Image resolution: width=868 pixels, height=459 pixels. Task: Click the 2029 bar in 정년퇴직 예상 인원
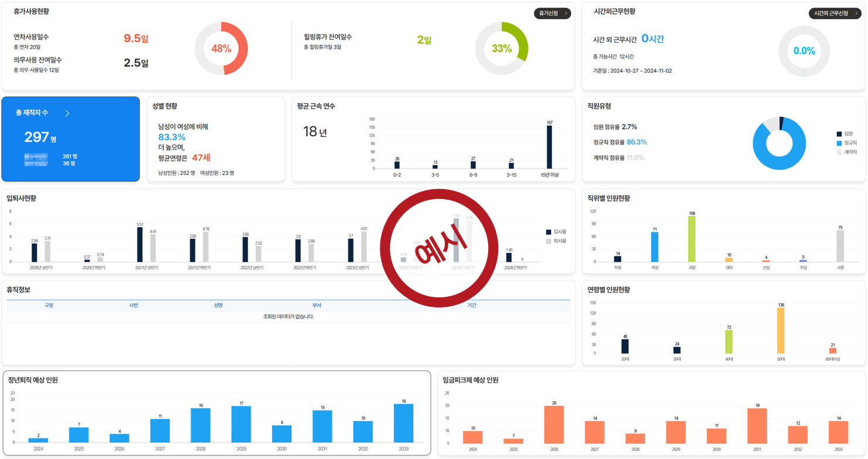241,424
